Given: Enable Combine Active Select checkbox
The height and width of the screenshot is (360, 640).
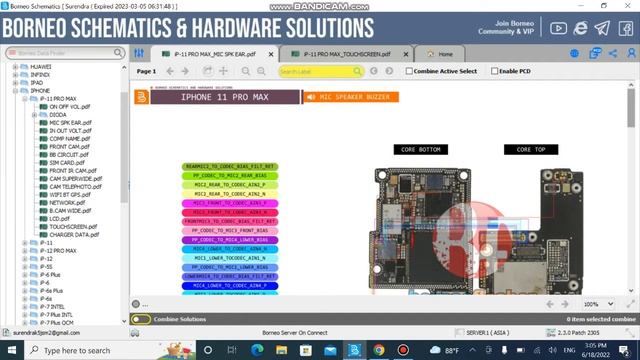Looking at the screenshot, I should pos(409,71).
